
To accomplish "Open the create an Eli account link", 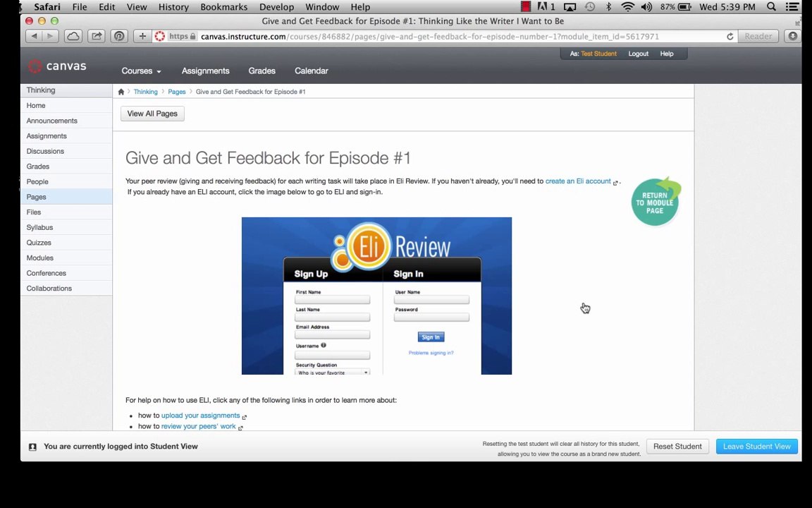I will [x=578, y=181].
